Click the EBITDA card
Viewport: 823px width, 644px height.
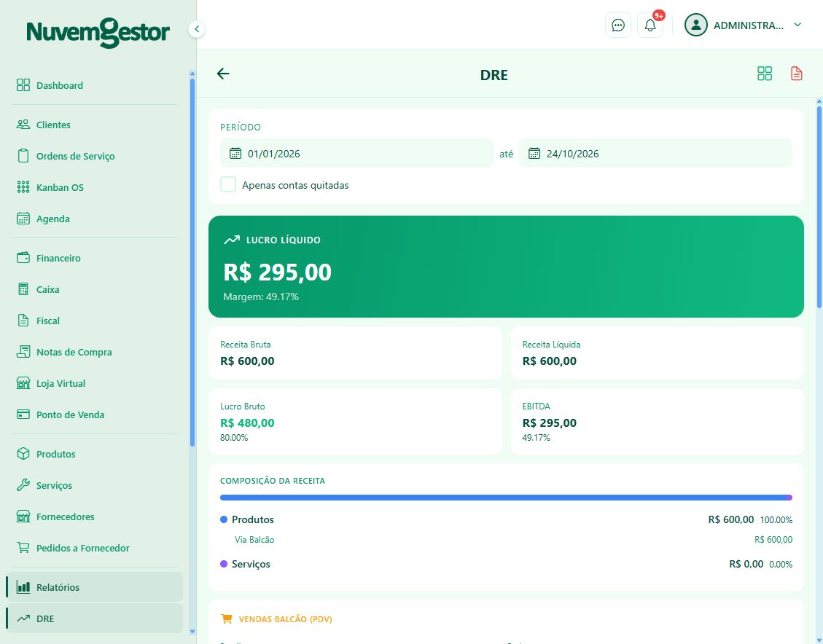(x=657, y=421)
